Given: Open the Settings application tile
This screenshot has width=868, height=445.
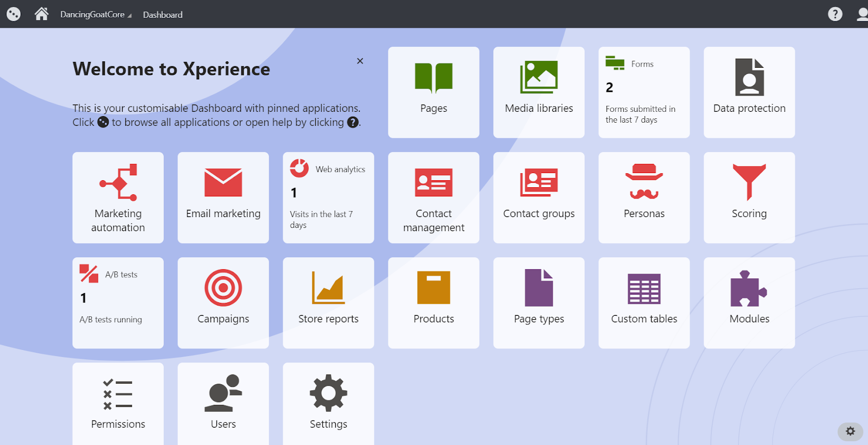Looking at the screenshot, I should tap(328, 404).
